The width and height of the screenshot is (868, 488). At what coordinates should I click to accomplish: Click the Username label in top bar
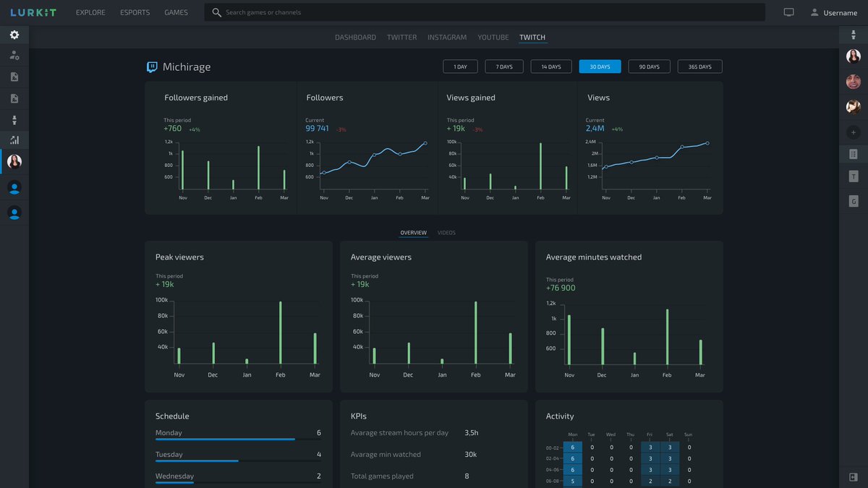[841, 13]
